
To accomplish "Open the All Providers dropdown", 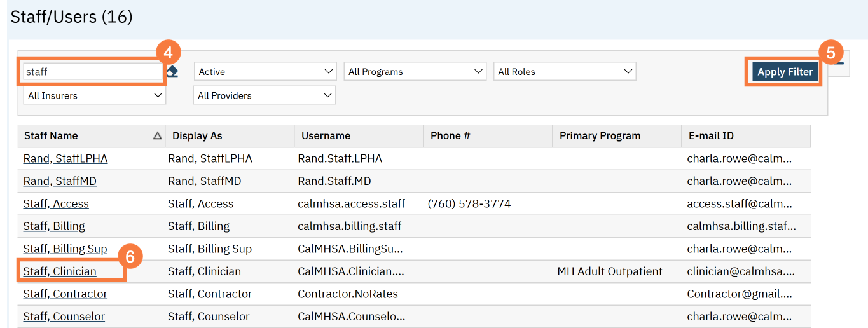I will [x=265, y=95].
